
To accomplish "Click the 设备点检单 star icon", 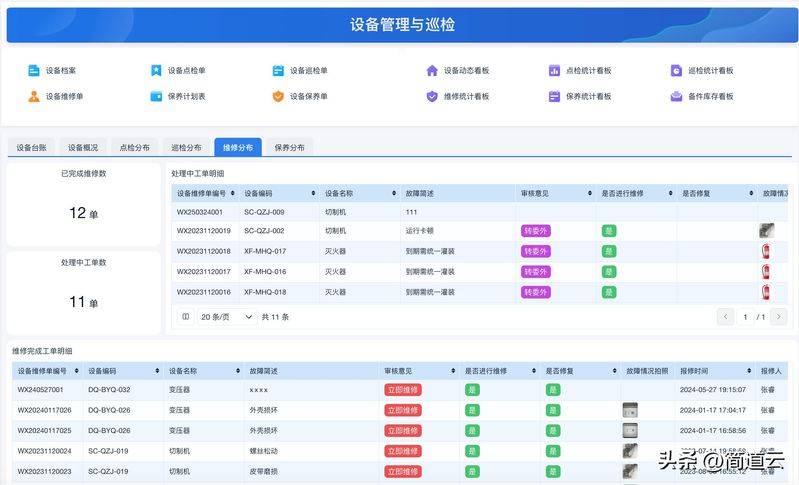I will (x=156, y=71).
